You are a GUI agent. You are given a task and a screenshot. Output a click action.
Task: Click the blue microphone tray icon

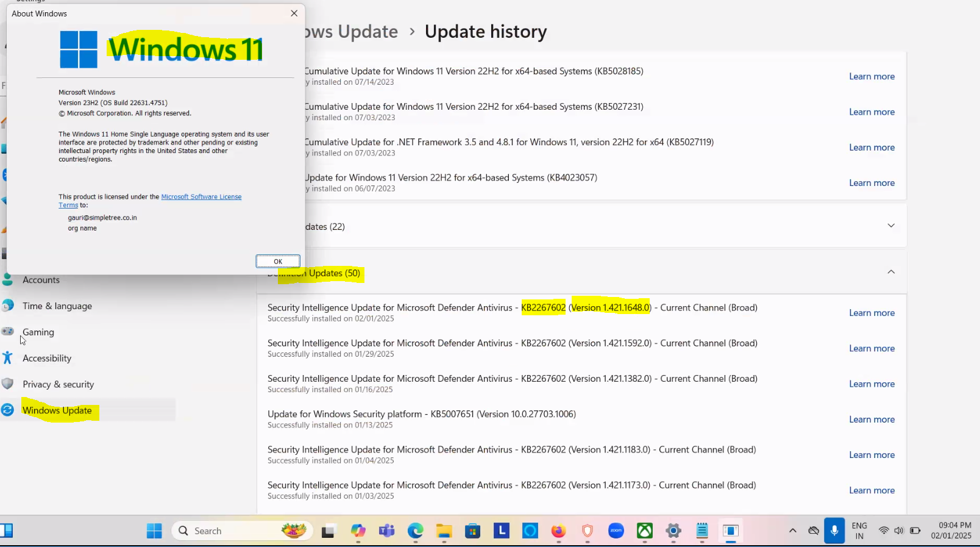pyautogui.click(x=834, y=531)
